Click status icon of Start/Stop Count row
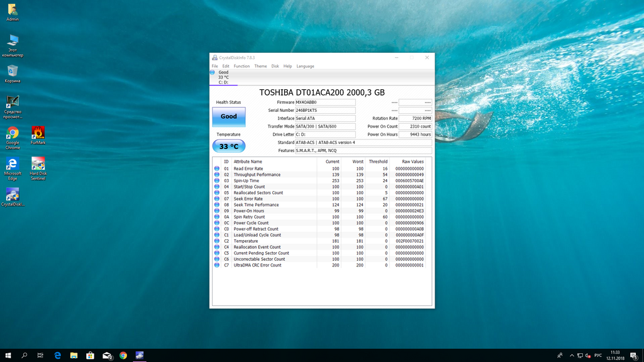This screenshot has height=362, width=644. (217, 187)
